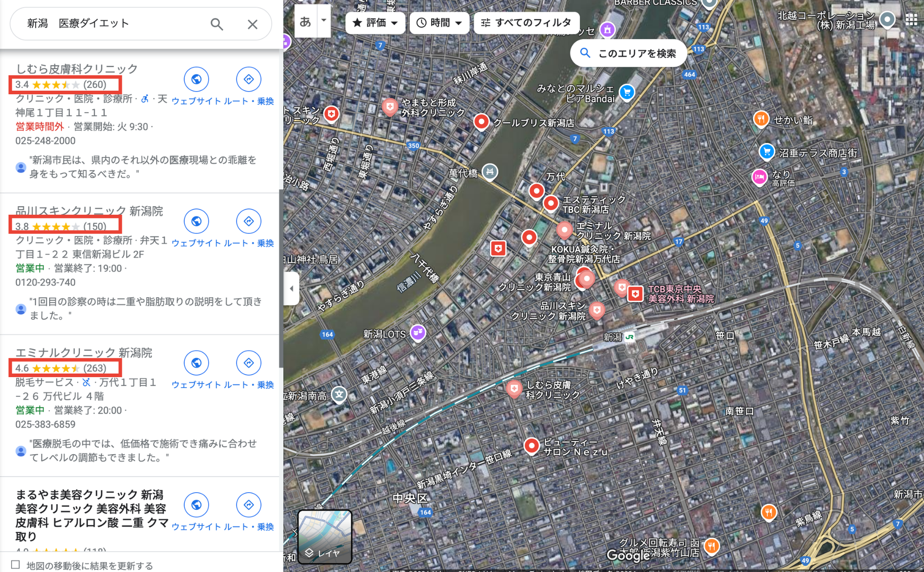924x572 pixels.
Task: Open Google apps grid icon
Action: pyautogui.click(x=911, y=19)
